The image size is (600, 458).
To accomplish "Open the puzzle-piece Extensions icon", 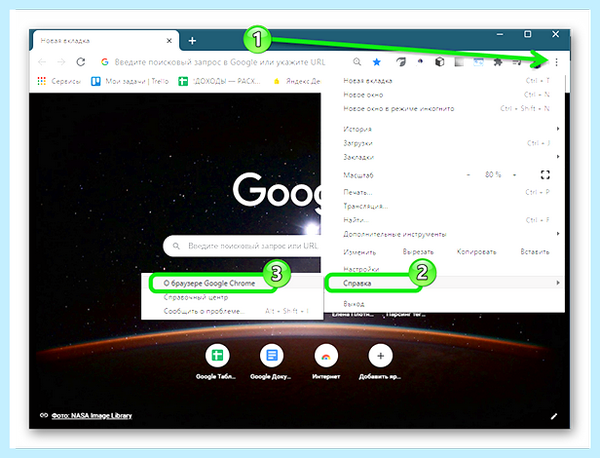I will pos(498,62).
